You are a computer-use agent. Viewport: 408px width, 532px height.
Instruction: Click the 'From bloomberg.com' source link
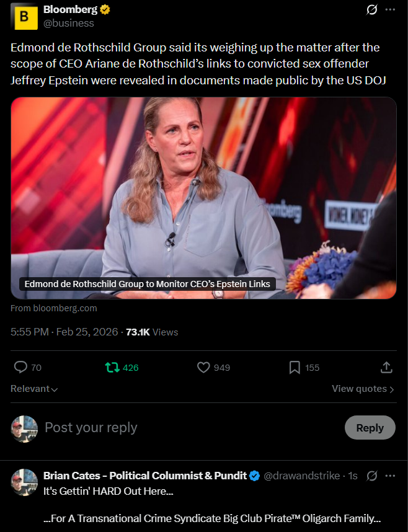point(54,308)
